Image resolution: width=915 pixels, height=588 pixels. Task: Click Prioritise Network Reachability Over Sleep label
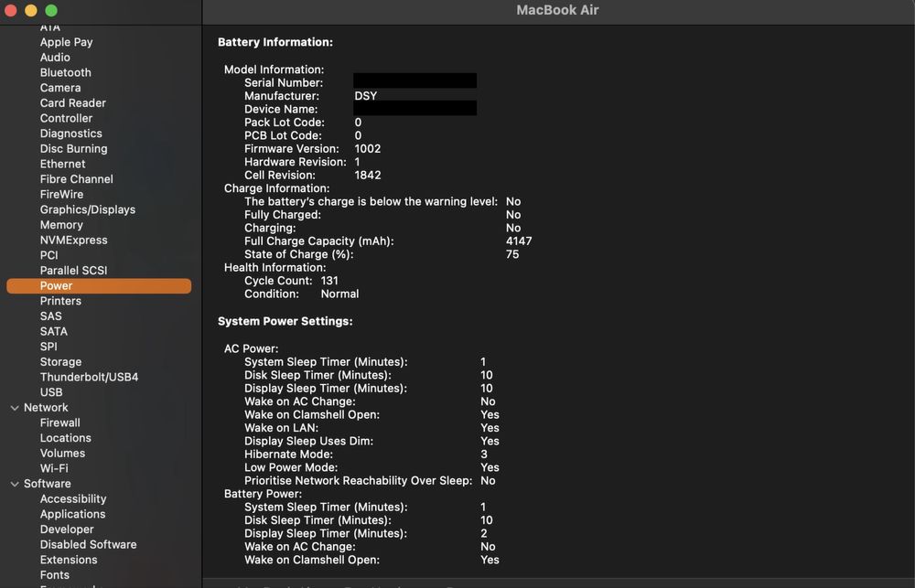click(359, 481)
